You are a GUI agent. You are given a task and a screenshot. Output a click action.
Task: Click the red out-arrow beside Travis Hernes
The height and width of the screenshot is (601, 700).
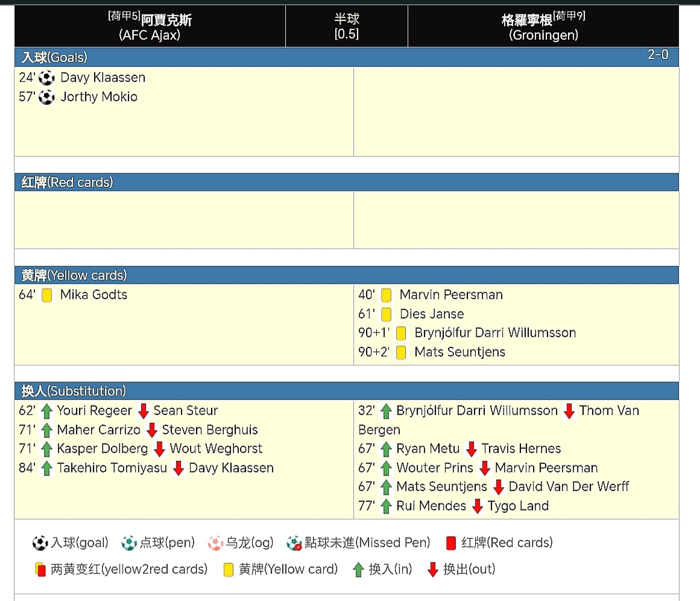tap(471, 449)
